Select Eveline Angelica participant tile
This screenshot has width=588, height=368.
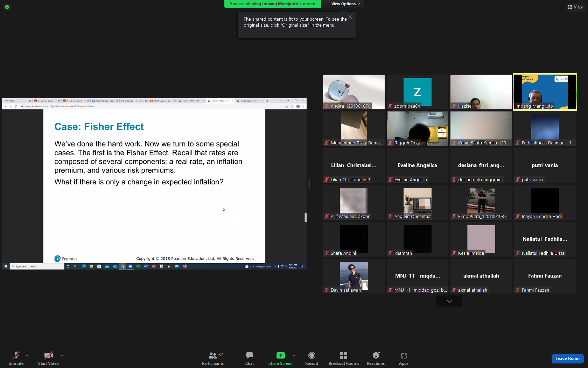point(417,165)
